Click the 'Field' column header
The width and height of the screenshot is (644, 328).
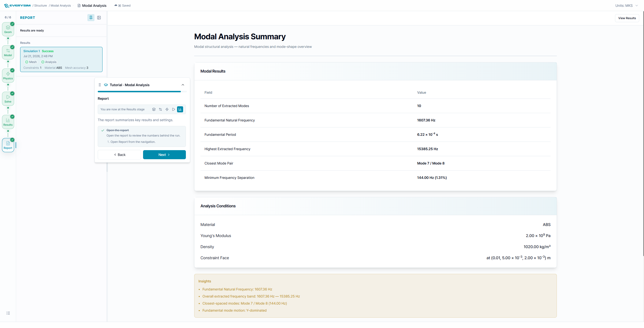[x=208, y=92]
